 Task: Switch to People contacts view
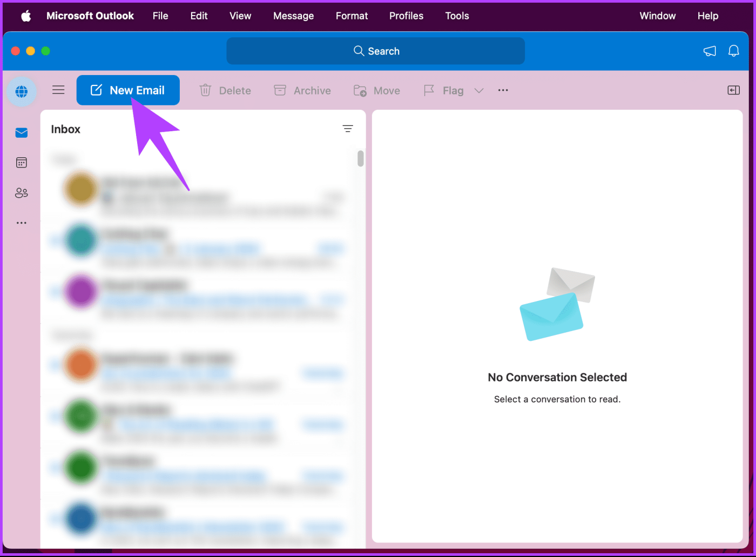(22, 193)
